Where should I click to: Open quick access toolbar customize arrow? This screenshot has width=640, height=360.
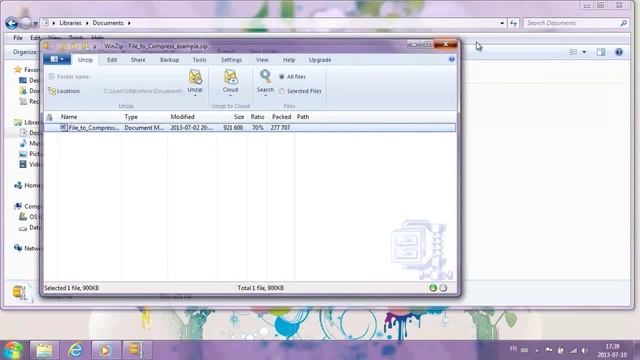tap(94, 47)
